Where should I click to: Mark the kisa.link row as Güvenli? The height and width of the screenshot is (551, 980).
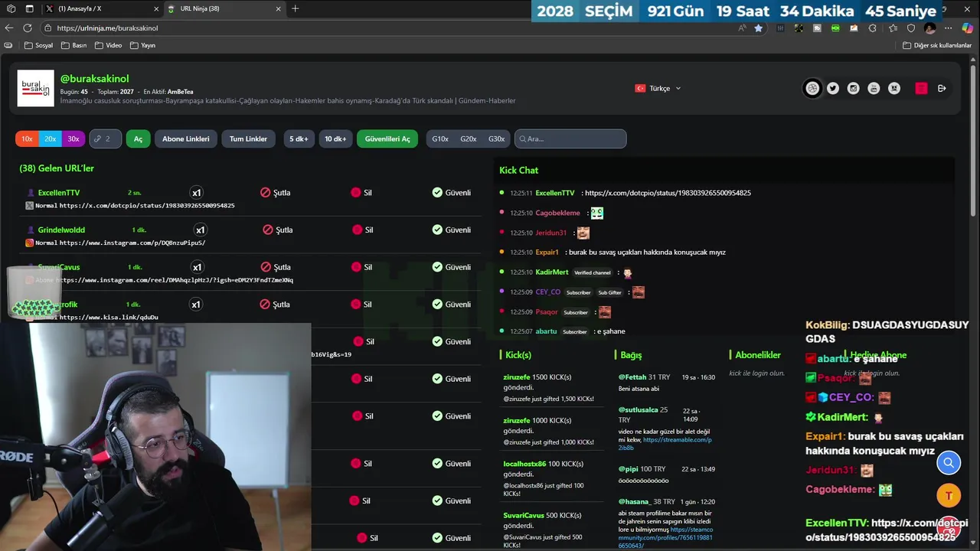451,304
